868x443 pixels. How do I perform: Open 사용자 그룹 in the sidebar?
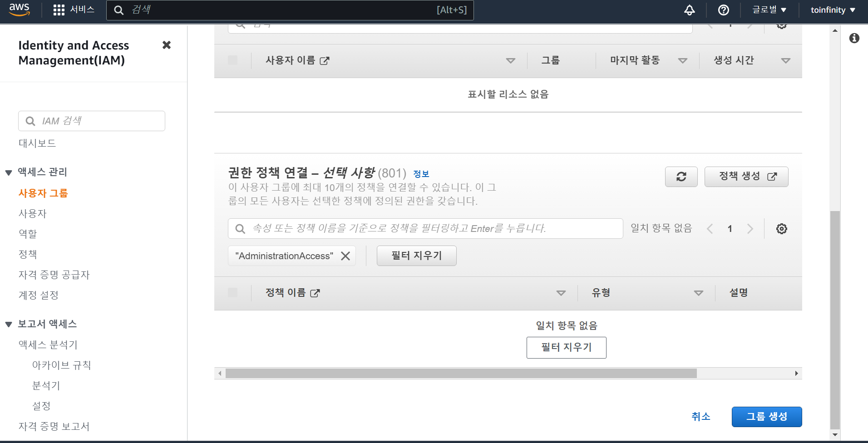43,193
